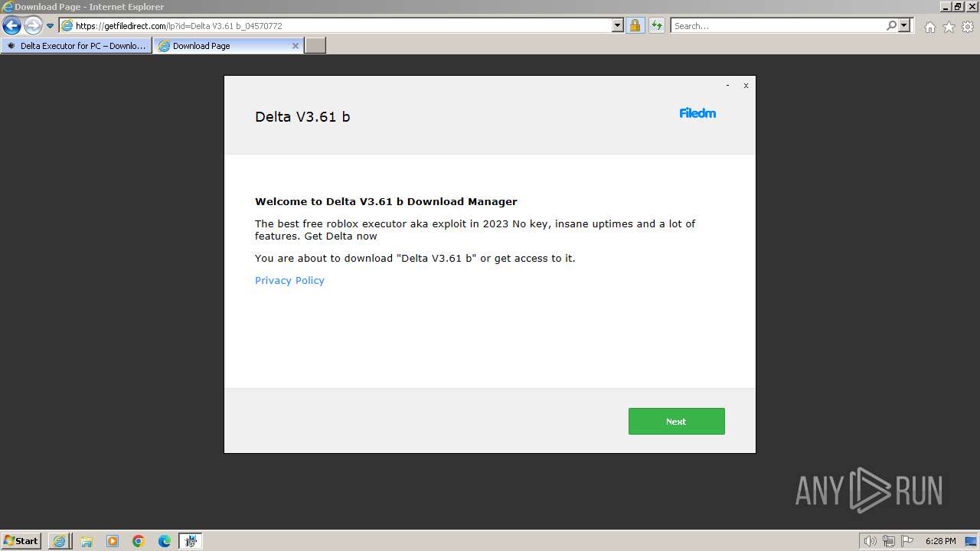This screenshot has width=980, height=551.
Task: Click the 6:28 PM system clock
Action: pos(940,541)
